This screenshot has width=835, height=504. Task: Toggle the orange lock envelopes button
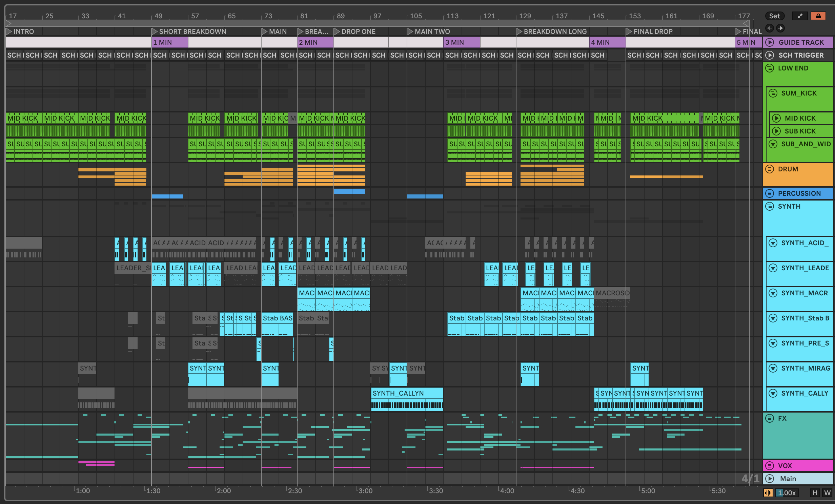click(818, 16)
